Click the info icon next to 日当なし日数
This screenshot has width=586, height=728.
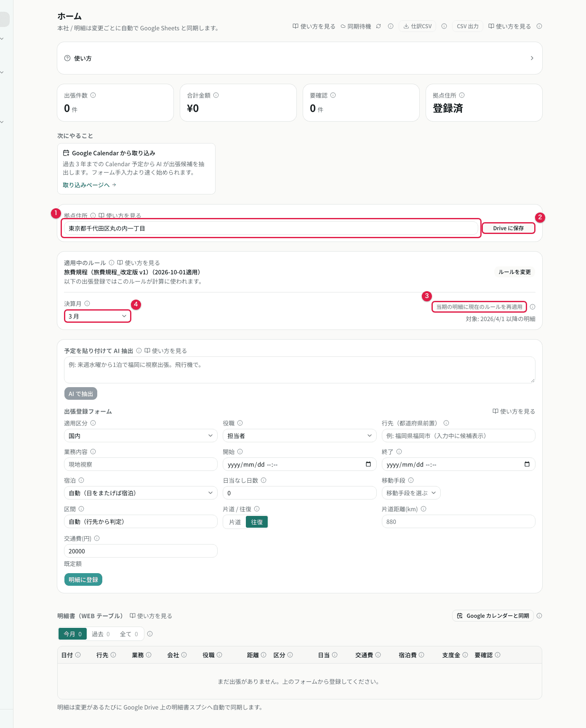pos(264,480)
